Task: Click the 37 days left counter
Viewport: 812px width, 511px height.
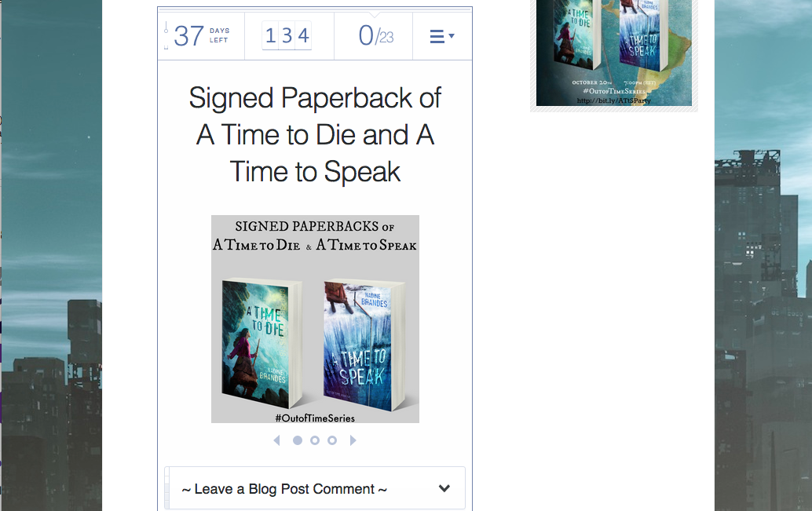Action: [202, 36]
